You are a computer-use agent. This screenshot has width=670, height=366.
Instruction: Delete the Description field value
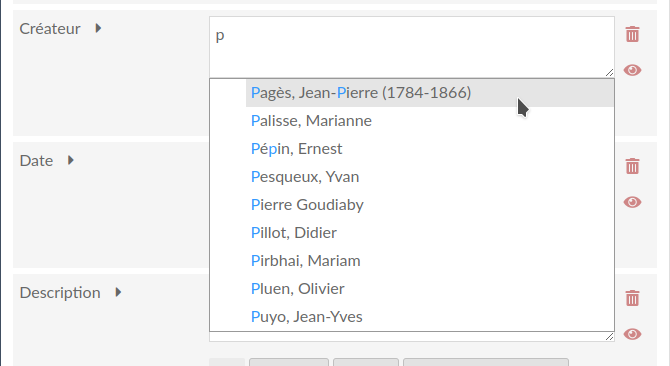coord(632,298)
